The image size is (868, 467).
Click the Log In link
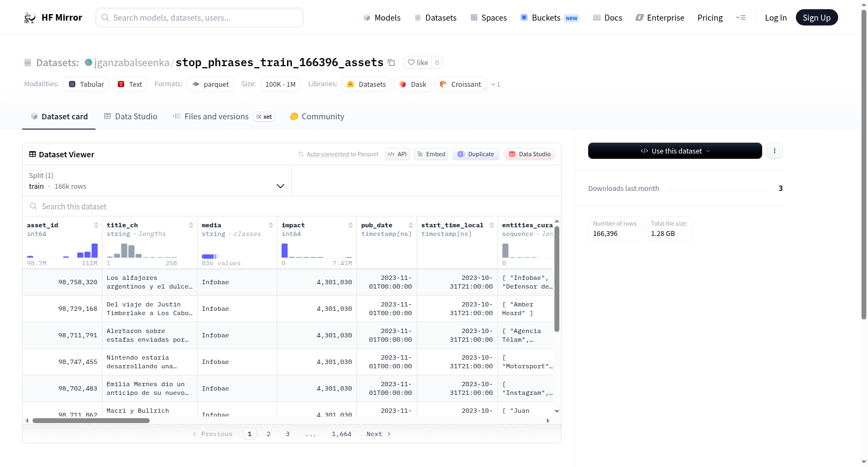coord(776,17)
